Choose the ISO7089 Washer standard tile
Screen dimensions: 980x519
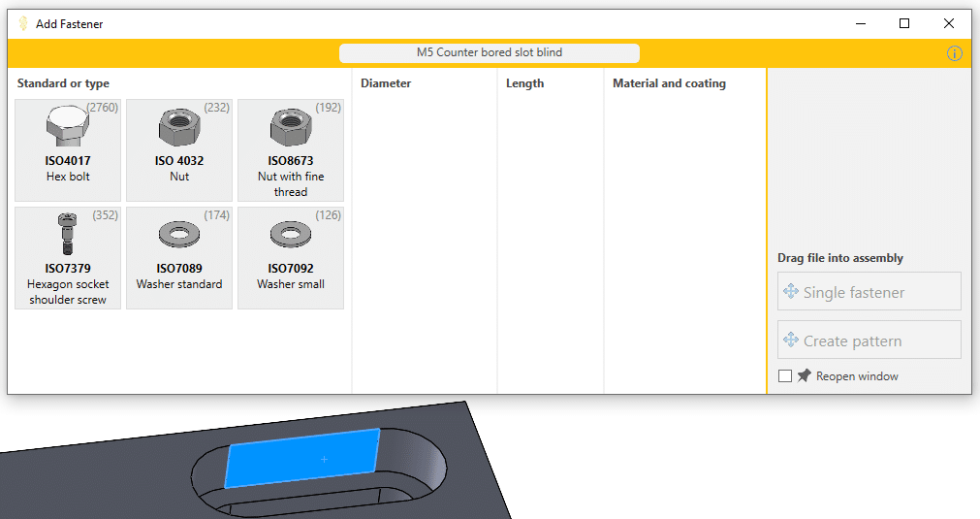179,257
